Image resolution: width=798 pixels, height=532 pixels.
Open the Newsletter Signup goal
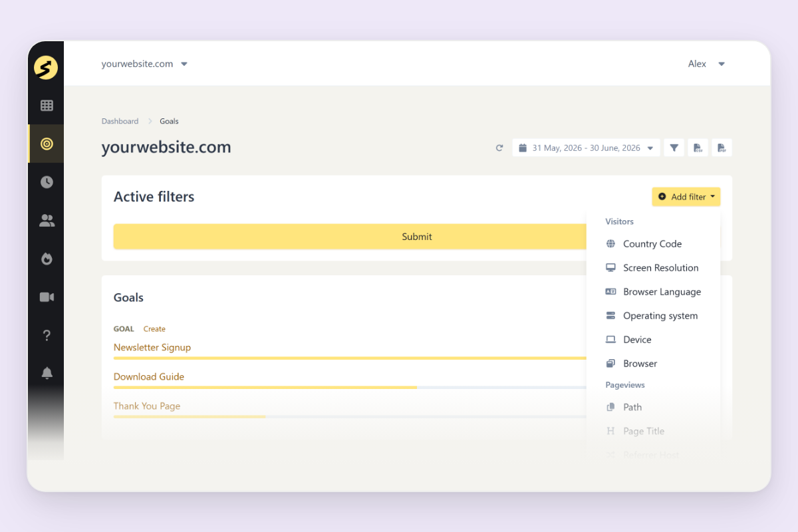[152, 347]
